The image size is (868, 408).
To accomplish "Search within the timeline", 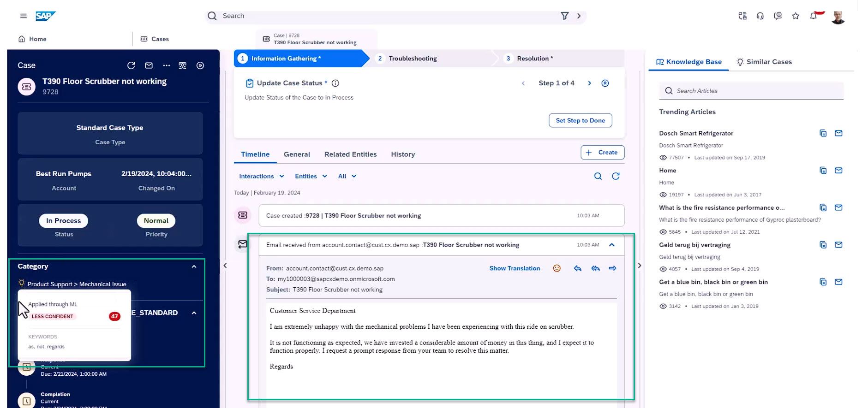I will (598, 176).
